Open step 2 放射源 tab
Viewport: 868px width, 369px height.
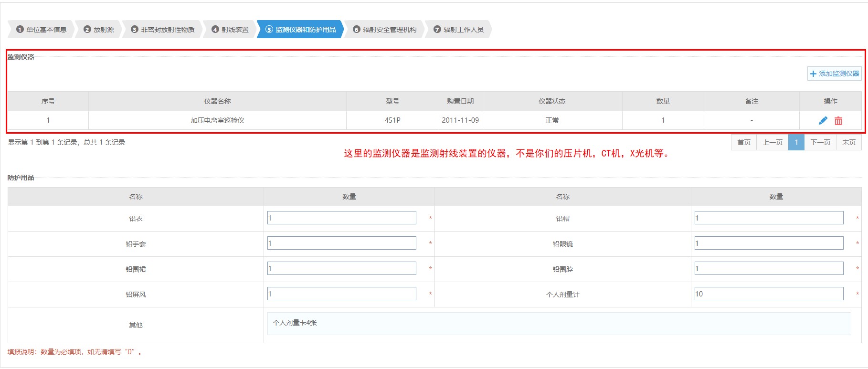tap(99, 30)
